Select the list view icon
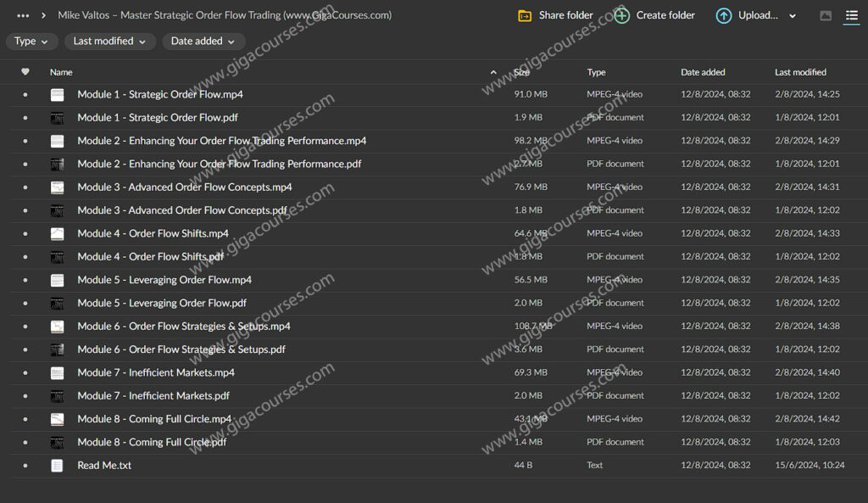Image resolution: width=868 pixels, height=503 pixels. point(853,15)
